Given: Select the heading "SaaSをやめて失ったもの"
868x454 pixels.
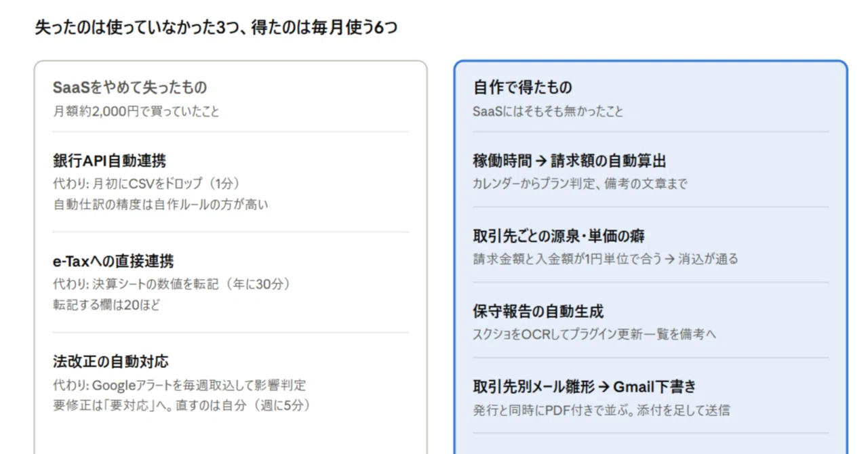Looking at the screenshot, I should pyautogui.click(x=130, y=87).
